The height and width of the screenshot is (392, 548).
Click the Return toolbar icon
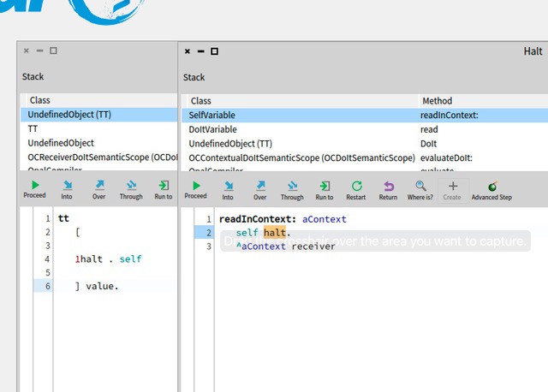click(388, 190)
